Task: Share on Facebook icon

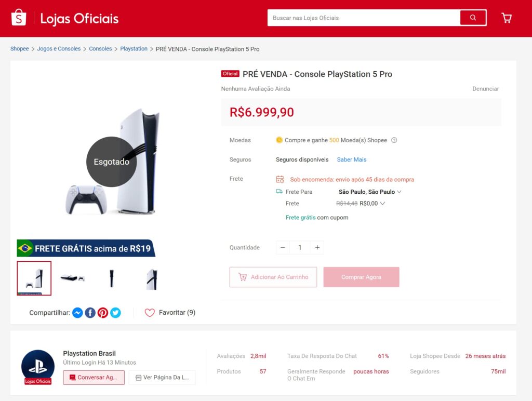Action: (x=90, y=313)
